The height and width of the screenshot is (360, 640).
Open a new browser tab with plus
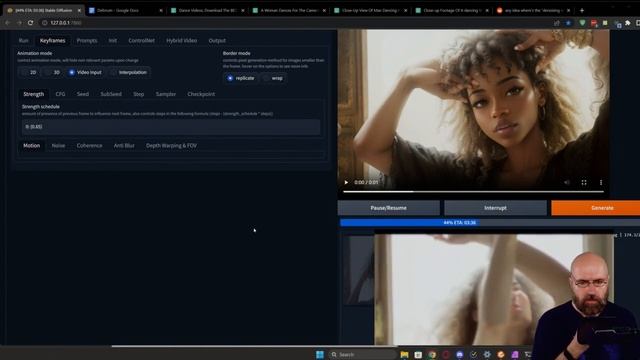(x=582, y=11)
